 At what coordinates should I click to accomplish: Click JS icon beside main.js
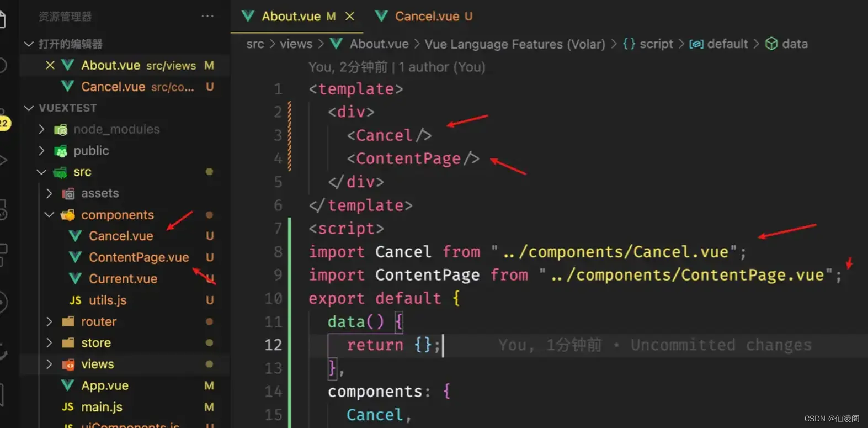tap(68, 407)
